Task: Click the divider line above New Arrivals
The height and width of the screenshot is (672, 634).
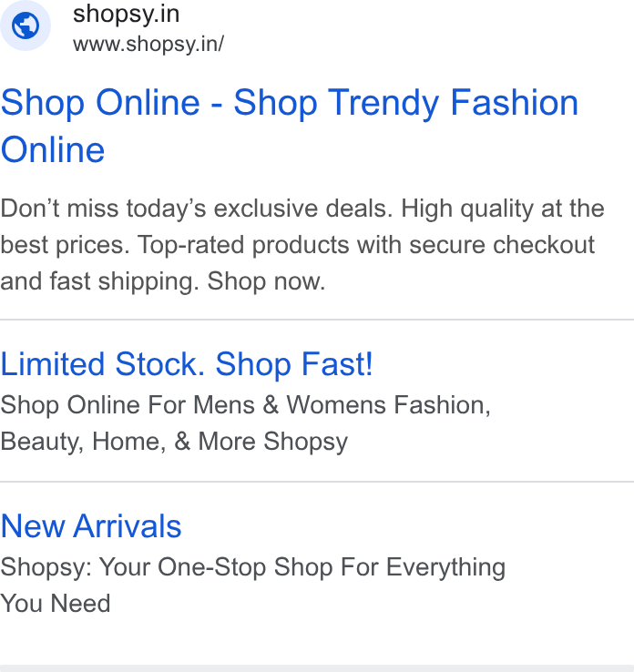Action: click(x=317, y=482)
